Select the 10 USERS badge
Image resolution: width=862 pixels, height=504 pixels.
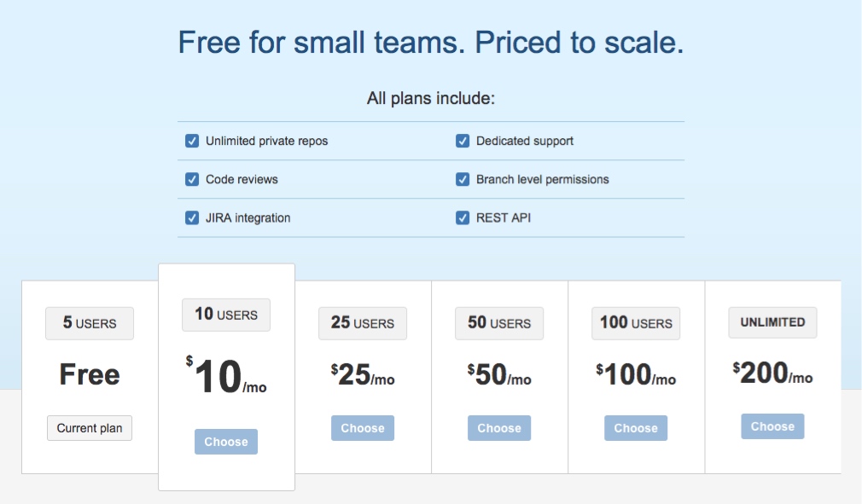(x=226, y=316)
